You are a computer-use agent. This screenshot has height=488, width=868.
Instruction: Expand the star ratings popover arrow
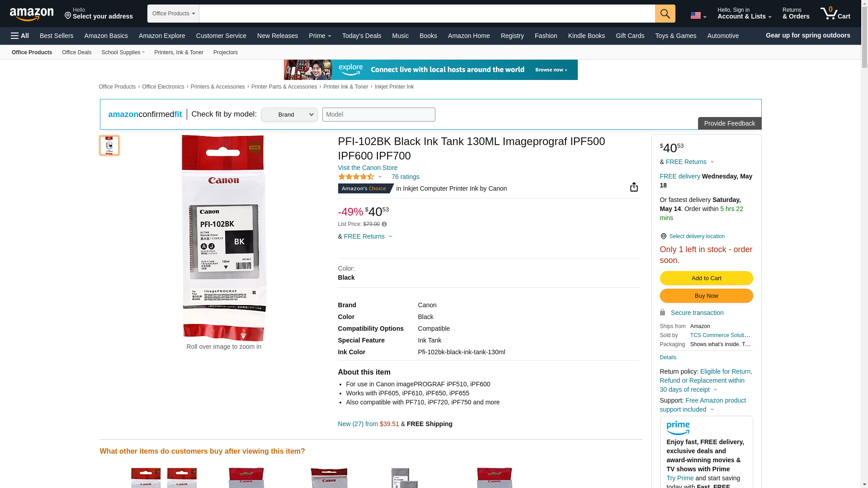click(380, 177)
